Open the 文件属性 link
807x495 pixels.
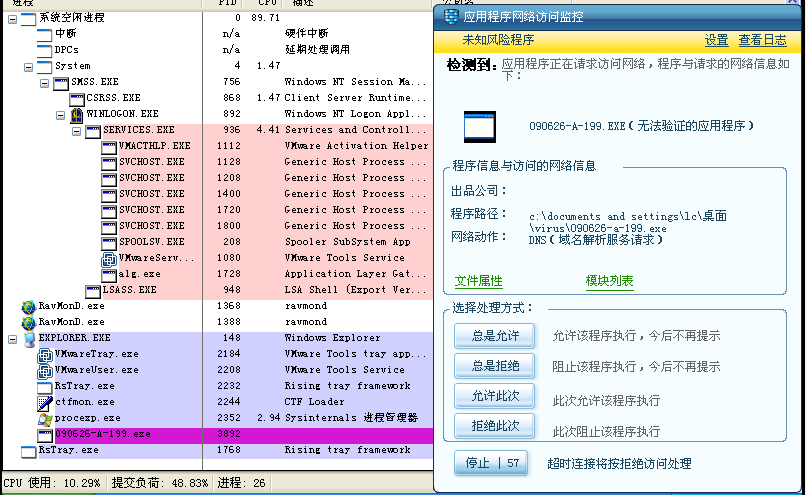pyautogui.click(x=478, y=281)
